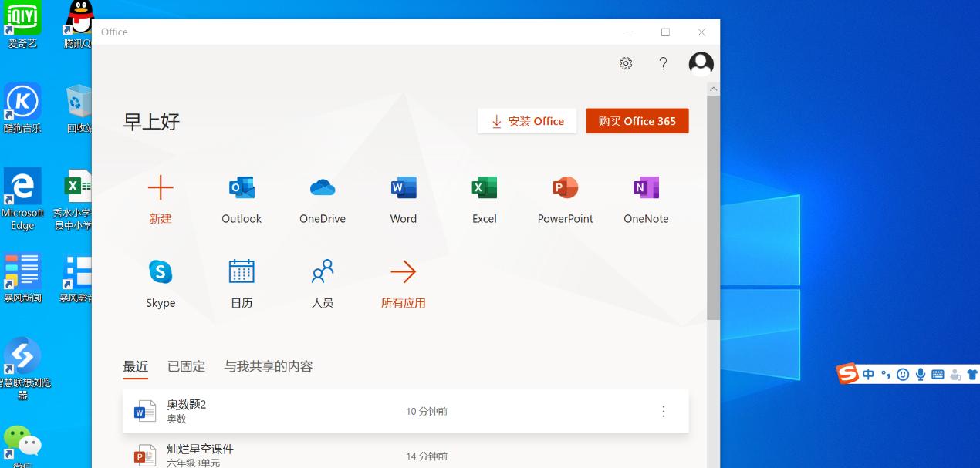980x468 pixels.
Task: Open the Microsoft Edge desktop shortcut
Action: tap(22, 199)
